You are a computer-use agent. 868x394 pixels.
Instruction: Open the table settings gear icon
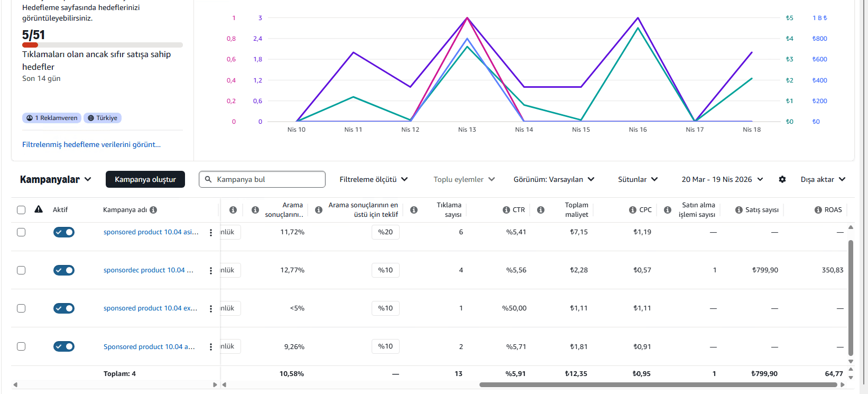click(x=782, y=179)
